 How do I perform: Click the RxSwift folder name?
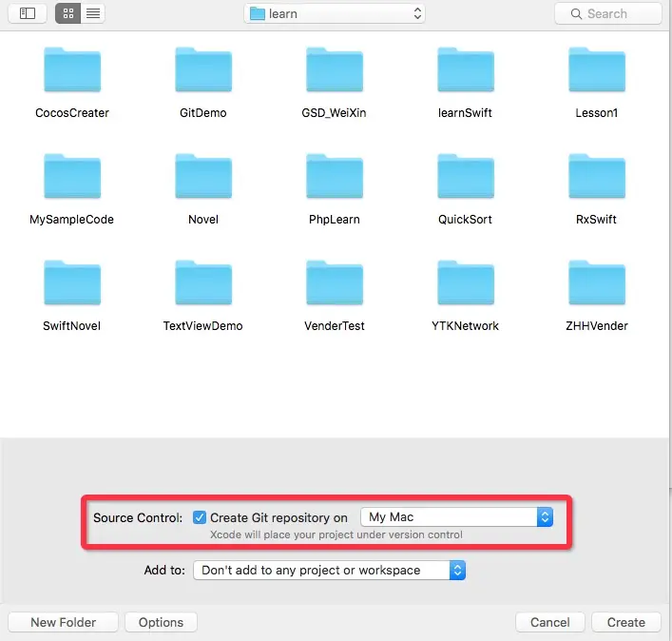(x=596, y=220)
